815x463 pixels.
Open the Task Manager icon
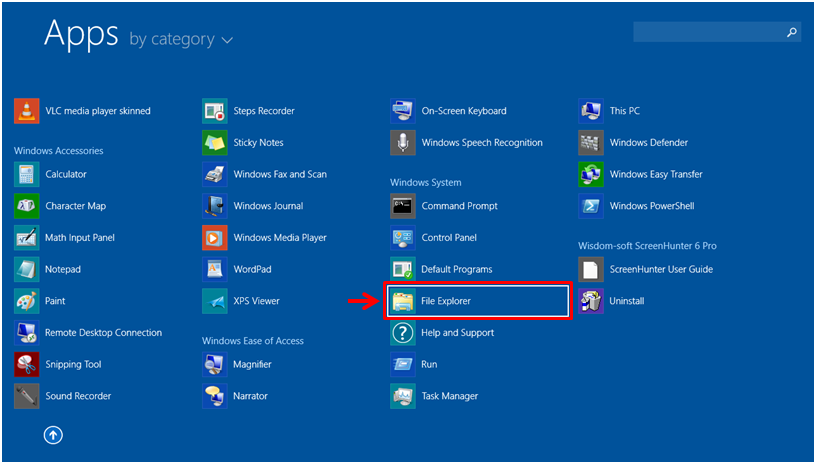click(403, 396)
